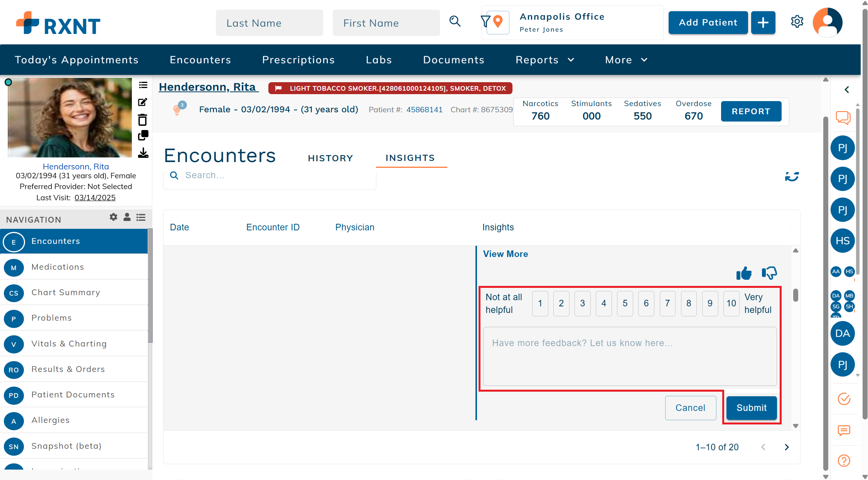The image size is (868, 480).
Task: Open Encounters in top menu bar
Action: pos(201,60)
